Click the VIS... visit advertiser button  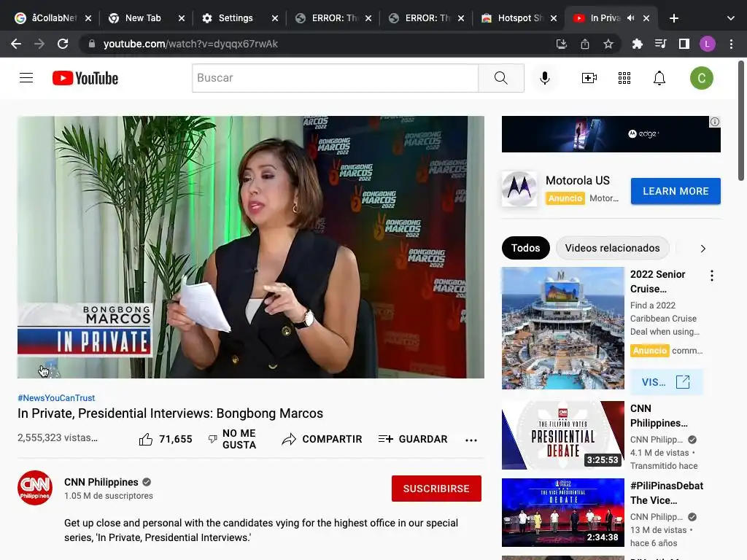[x=666, y=382]
